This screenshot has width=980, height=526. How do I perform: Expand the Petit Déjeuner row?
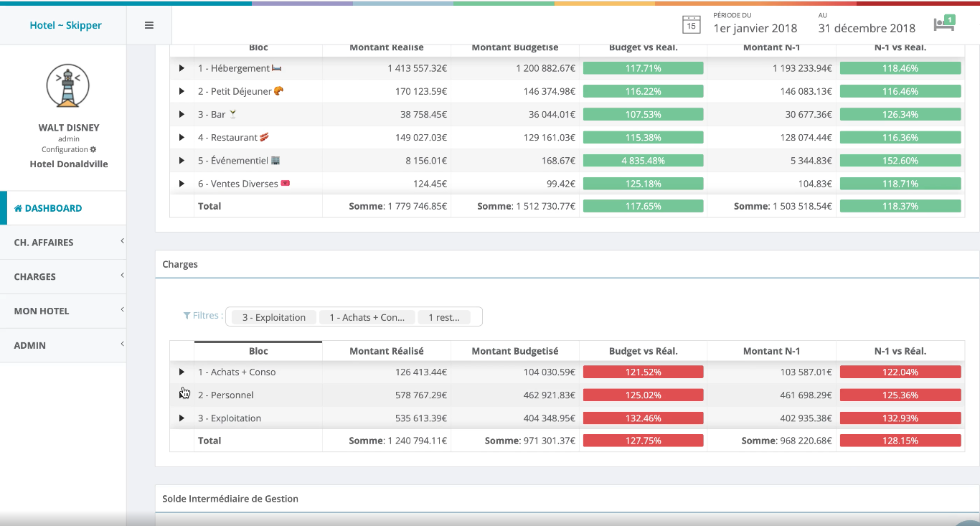pos(182,91)
